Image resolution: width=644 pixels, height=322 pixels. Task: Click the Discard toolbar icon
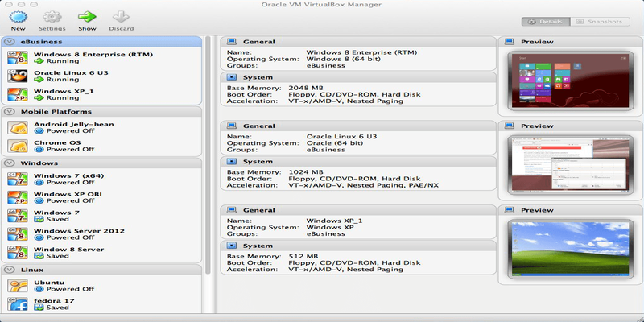(x=121, y=16)
